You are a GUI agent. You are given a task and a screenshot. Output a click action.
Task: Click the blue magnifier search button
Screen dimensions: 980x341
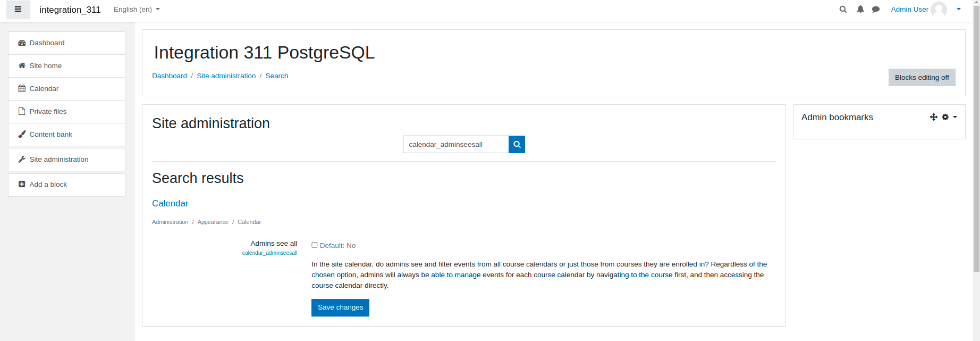click(x=517, y=145)
